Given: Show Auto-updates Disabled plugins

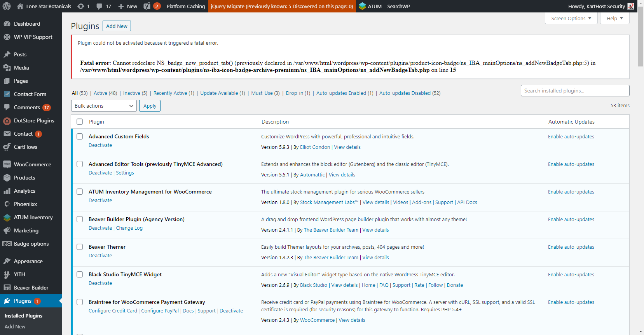Looking at the screenshot, I should click(x=410, y=93).
